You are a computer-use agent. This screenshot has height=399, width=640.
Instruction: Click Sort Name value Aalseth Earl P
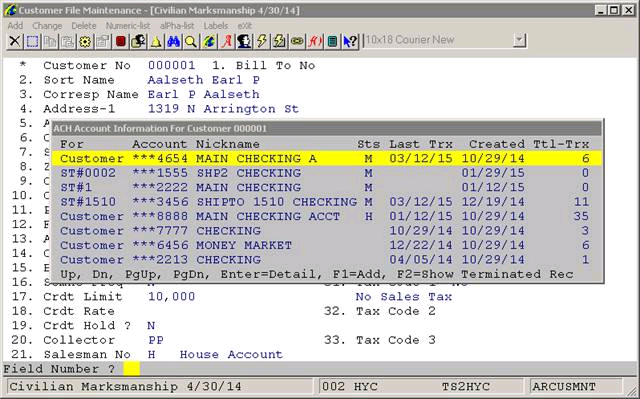tap(204, 80)
